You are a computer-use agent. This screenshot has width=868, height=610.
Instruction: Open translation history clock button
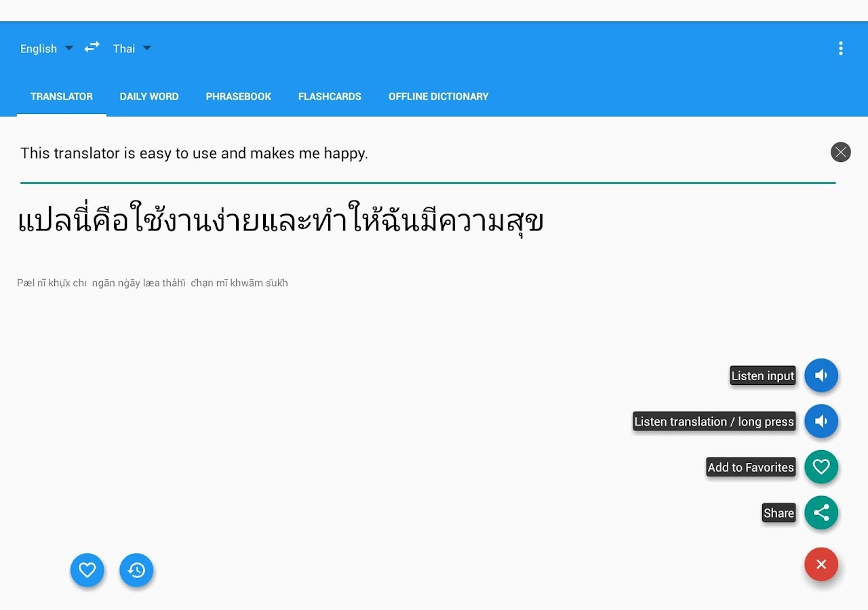pos(136,571)
